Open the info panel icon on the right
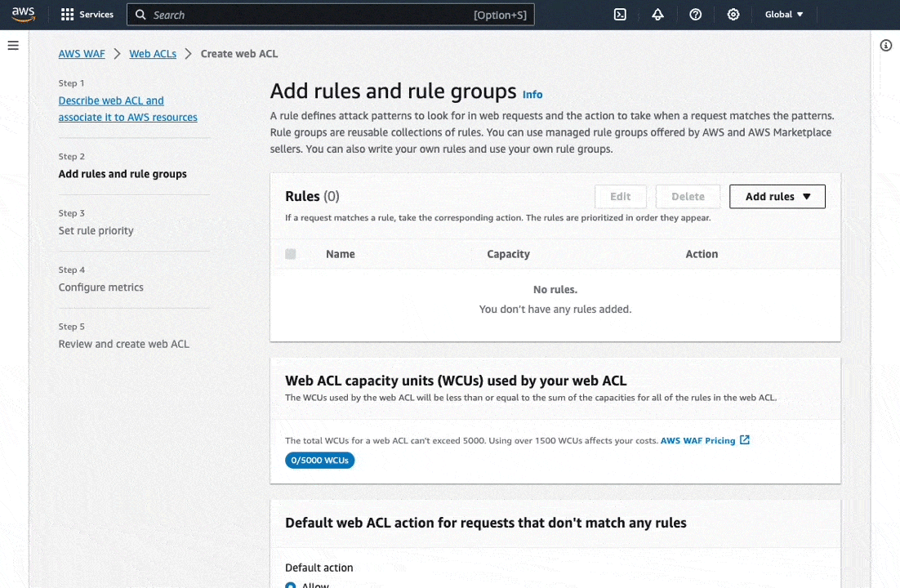 (x=885, y=46)
